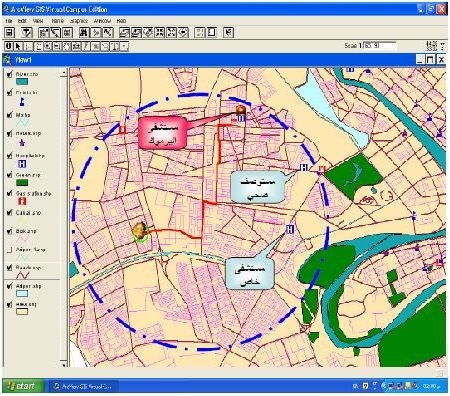Select the Text (T) tool
Image resolution: width=450 pixels, height=396 pixels.
(x=115, y=46)
